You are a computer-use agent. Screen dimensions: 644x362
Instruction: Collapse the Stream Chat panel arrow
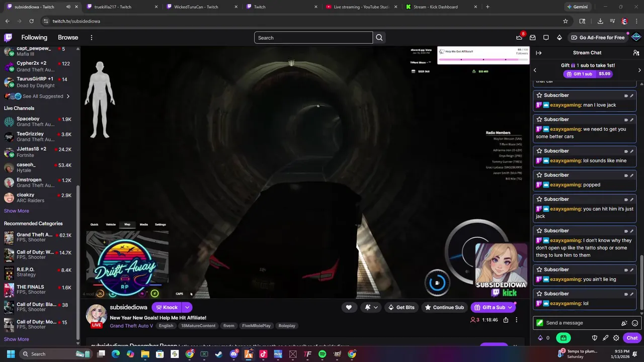pos(539,53)
